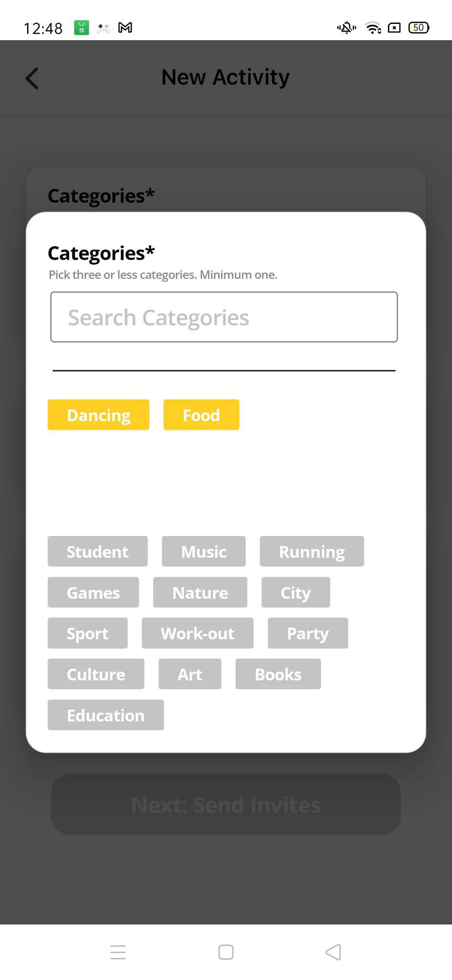Tap the Android recent apps menu icon
This screenshot has height=980, width=452.
(118, 952)
